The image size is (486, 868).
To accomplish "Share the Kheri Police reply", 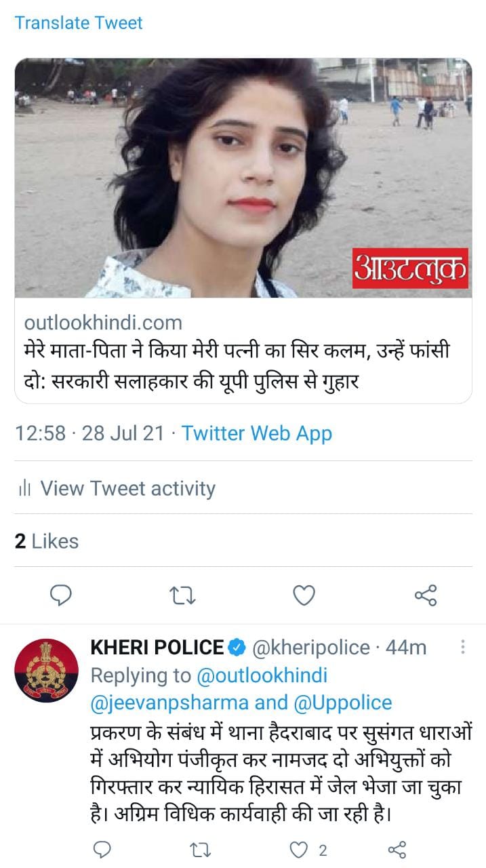I will pos(397,850).
